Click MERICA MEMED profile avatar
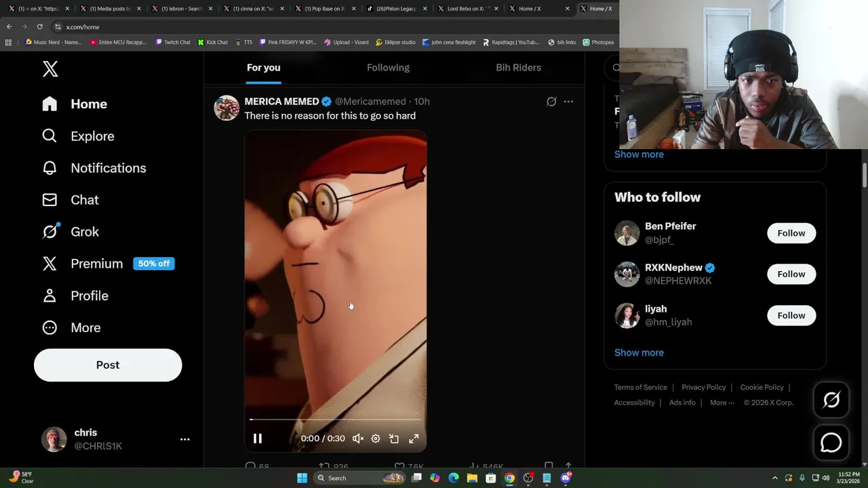This screenshot has width=868, height=488. point(226,108)
